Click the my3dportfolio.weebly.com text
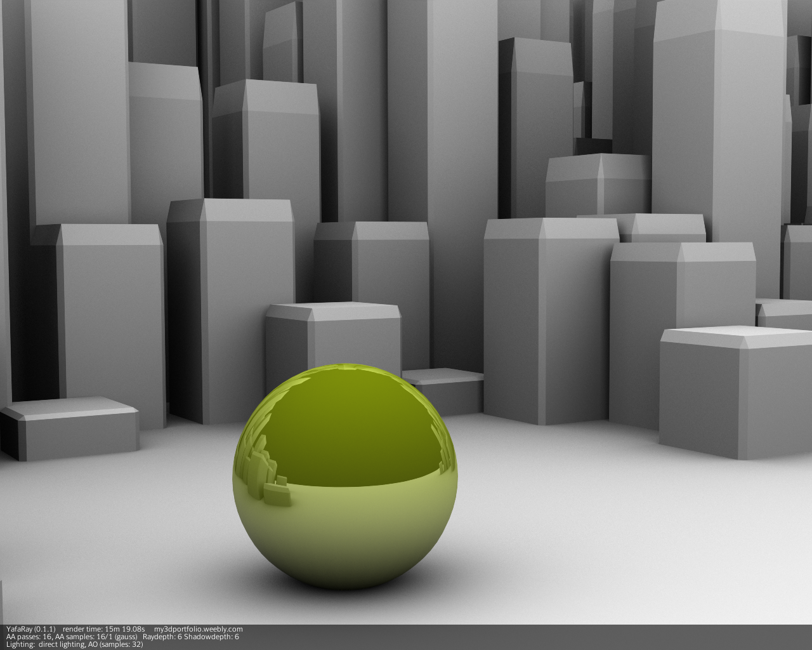The image size is (812, 650). coord(198,629)
